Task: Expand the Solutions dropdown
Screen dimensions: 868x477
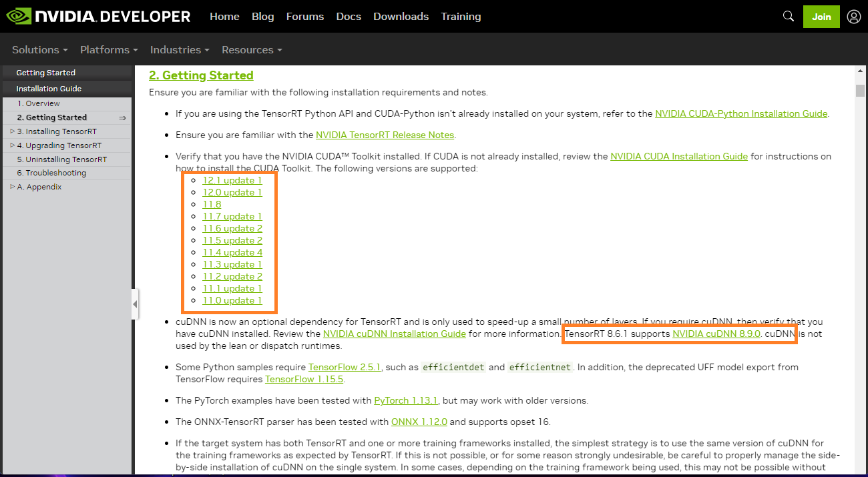Action: (40, 50)
